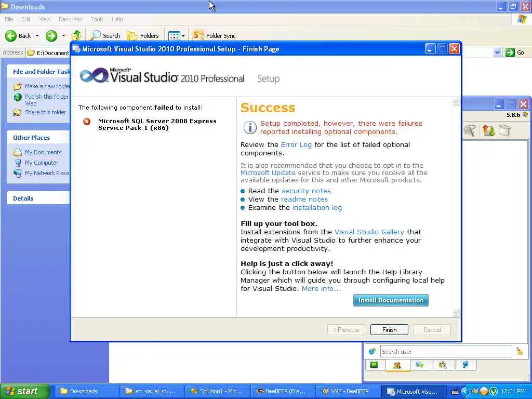The height and width of the screenshot is (399, 532).
Task: Switch to en_visual_stu... taskbar button
Action: point(152,391)
